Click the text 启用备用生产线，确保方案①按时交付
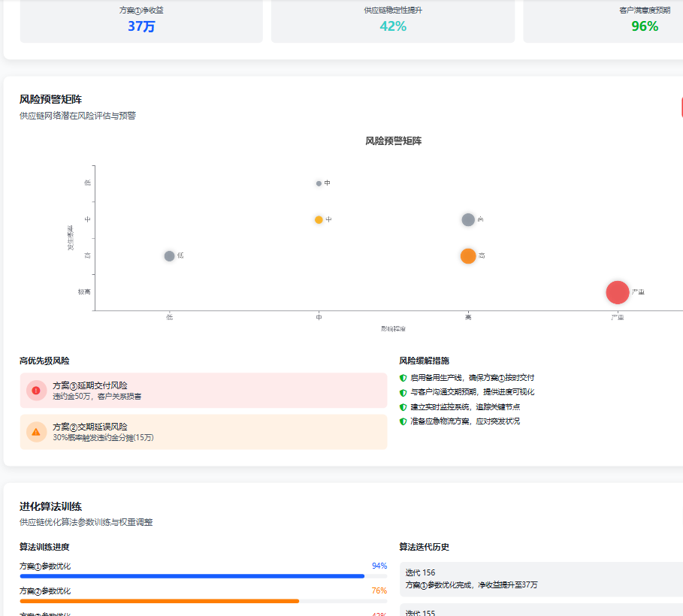The width and height of the screenshot is (683, 616). (472, 378)
